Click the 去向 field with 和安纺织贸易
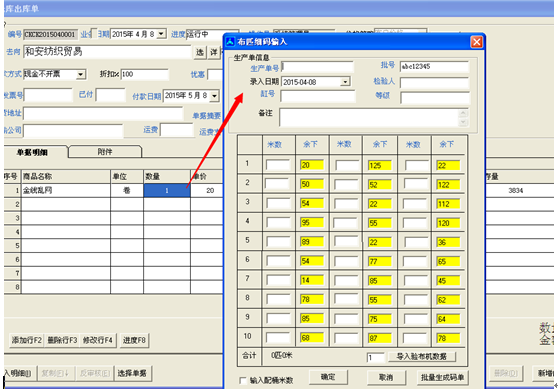558x391 pixels. point(107,52)
